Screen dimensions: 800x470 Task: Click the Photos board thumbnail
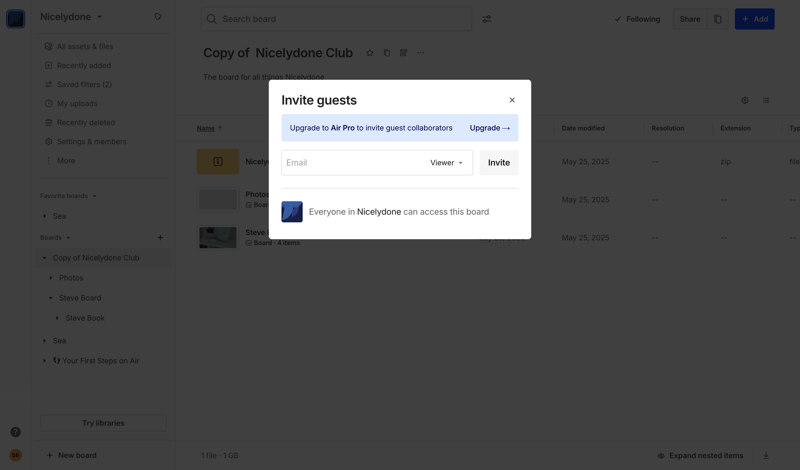[x=218, y=200]
